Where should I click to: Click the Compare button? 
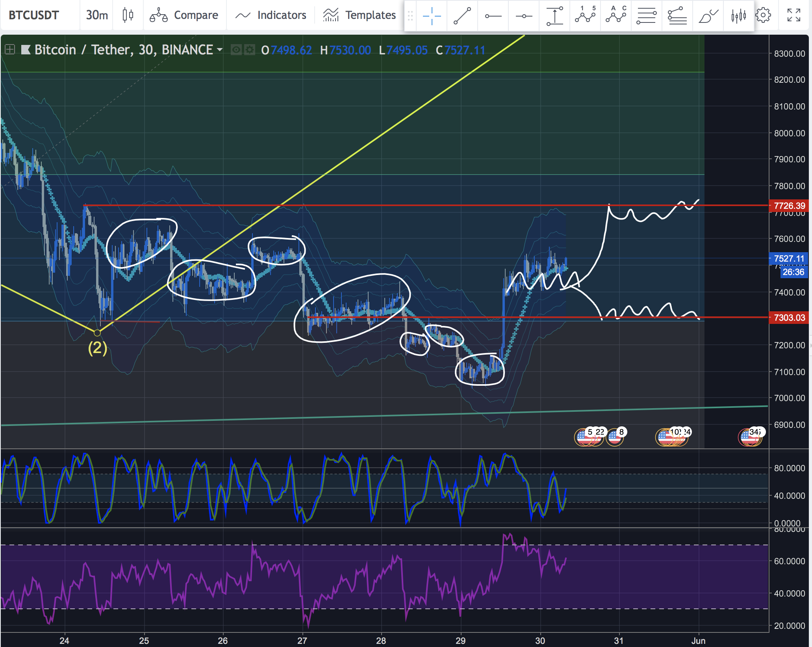coord(184,15)
